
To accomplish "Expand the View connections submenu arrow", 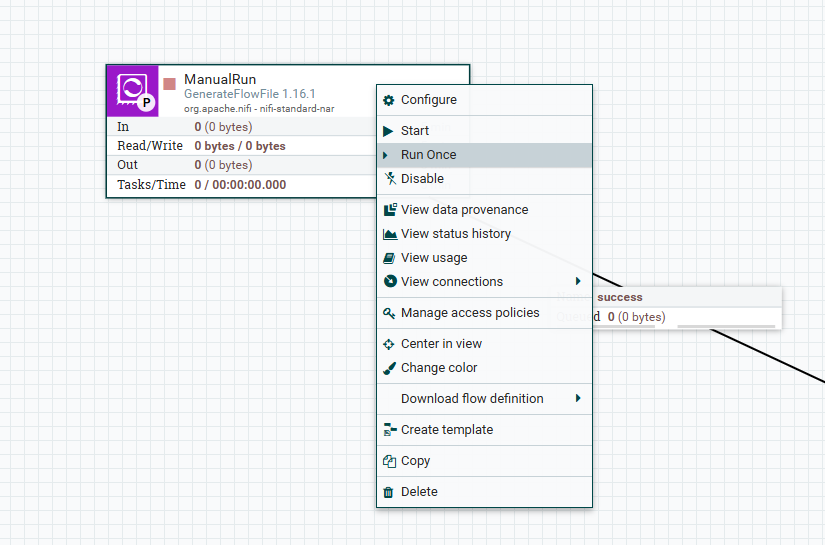I will (578, 281).
